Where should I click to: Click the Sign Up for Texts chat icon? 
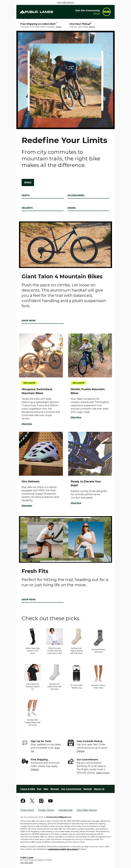tap(25, 743)
